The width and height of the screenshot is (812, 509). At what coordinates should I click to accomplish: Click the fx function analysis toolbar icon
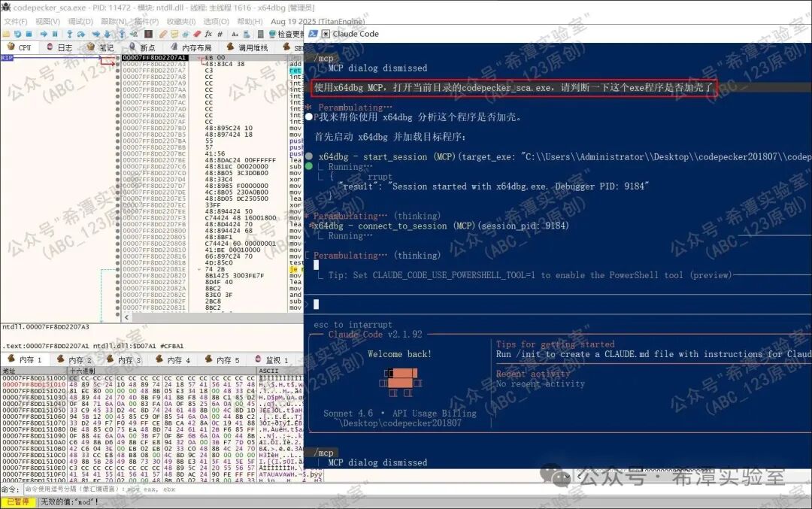208,34
